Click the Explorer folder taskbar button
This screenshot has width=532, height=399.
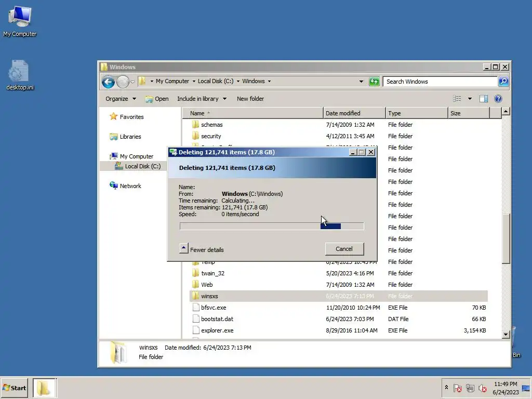click(x=45, y=388)
